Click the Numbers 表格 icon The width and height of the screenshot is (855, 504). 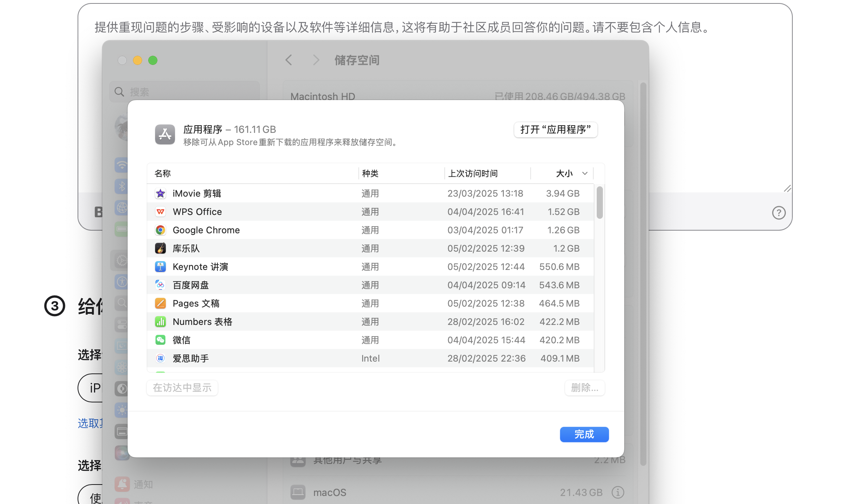tap(160, 322)
